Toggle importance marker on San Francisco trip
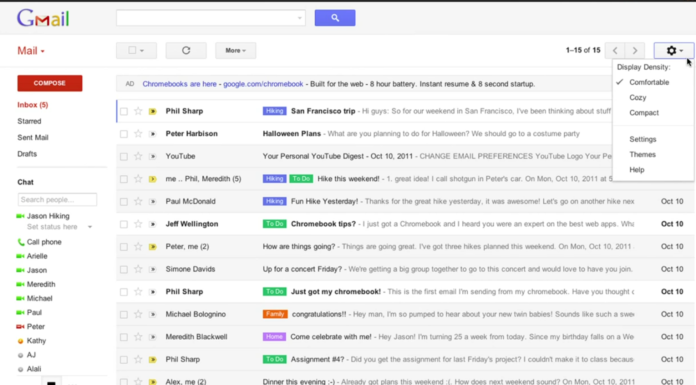 point(153,111)
